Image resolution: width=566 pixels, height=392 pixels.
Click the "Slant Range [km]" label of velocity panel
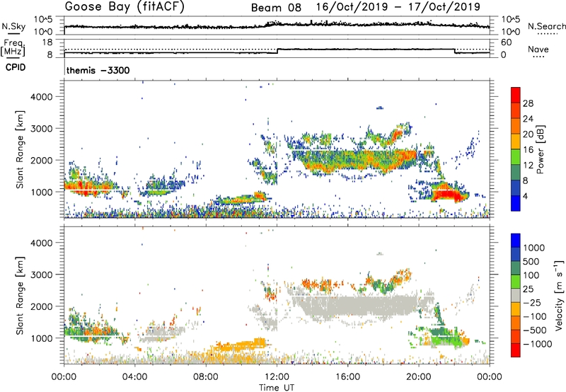pos(20,296)
